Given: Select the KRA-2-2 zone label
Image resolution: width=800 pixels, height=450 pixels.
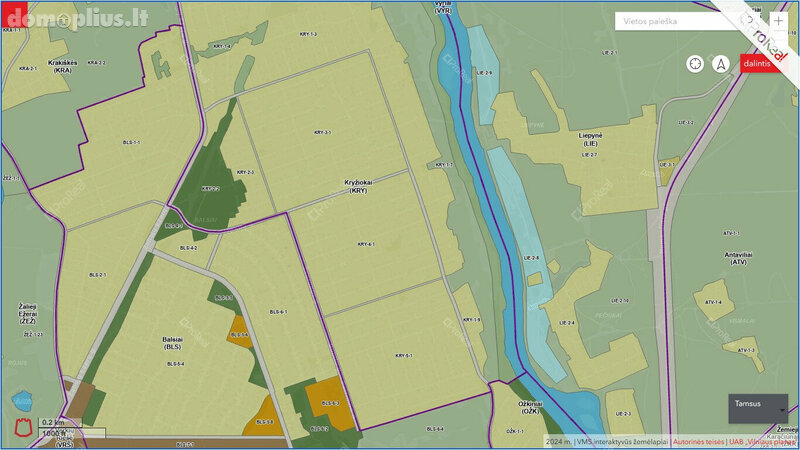Looking at the screenshot, I should tap(96, 63).
